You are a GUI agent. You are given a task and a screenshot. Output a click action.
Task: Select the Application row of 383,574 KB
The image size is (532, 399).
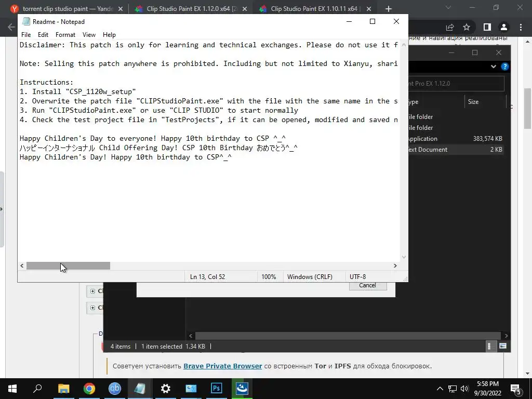[456, 138]
